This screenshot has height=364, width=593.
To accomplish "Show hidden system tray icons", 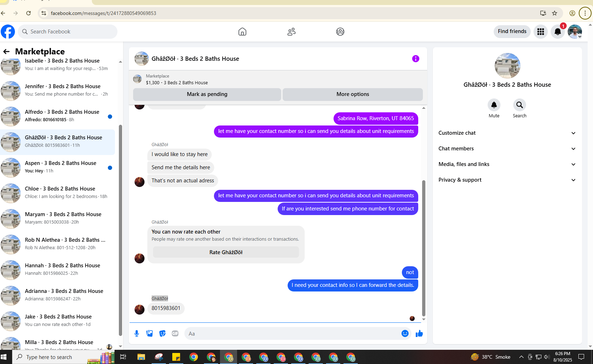I will click(521, 357).
